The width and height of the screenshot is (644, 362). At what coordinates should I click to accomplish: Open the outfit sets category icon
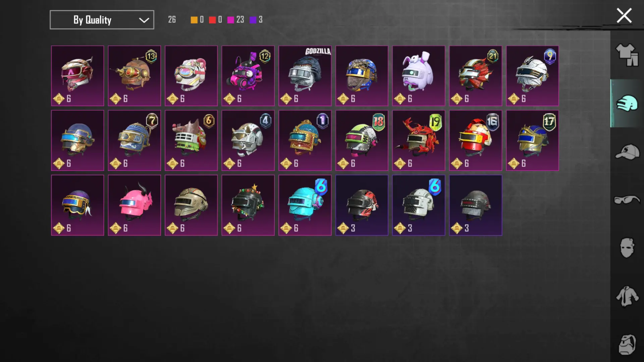[627, 55]
